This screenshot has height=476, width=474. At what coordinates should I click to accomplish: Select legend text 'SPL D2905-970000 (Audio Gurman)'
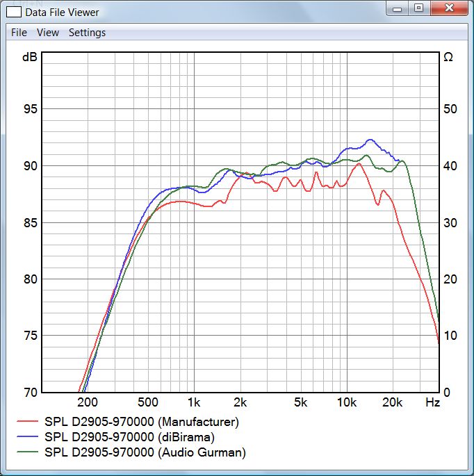pos(145,452)
